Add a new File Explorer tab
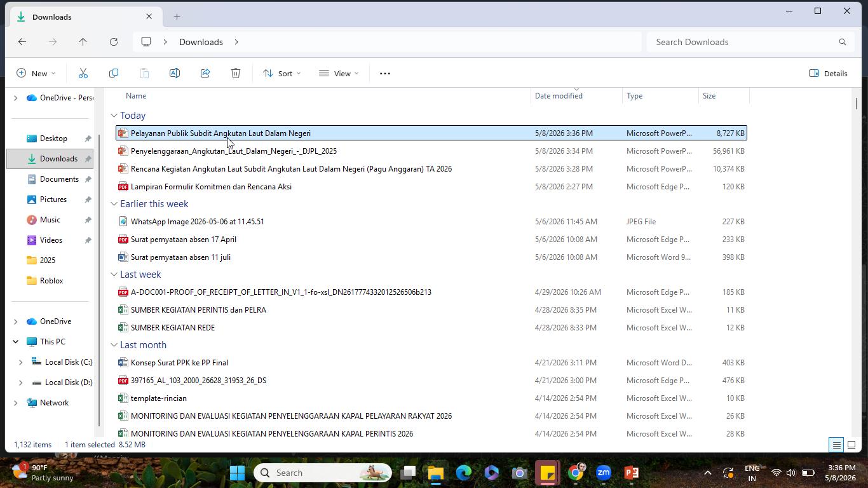868x488 pixels. coord(177,17)
